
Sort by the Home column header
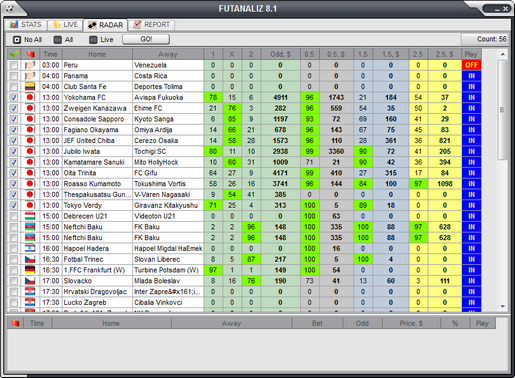[x=97, y=54]
